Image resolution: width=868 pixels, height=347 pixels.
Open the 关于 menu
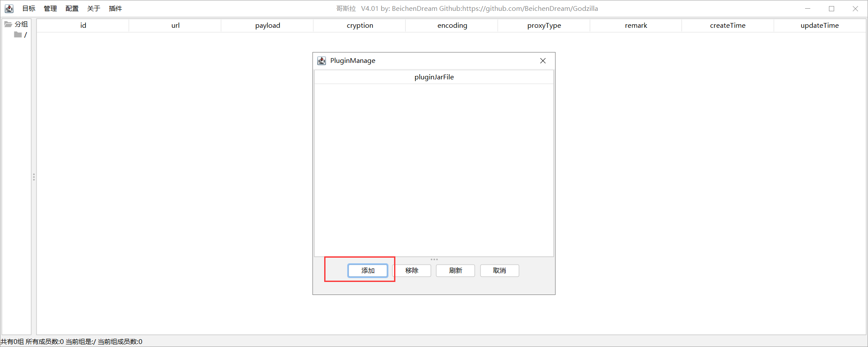tap(94, 9)
